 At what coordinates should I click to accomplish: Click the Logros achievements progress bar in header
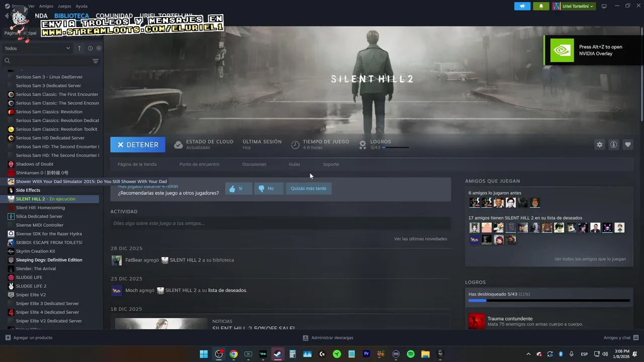point(395,148)
